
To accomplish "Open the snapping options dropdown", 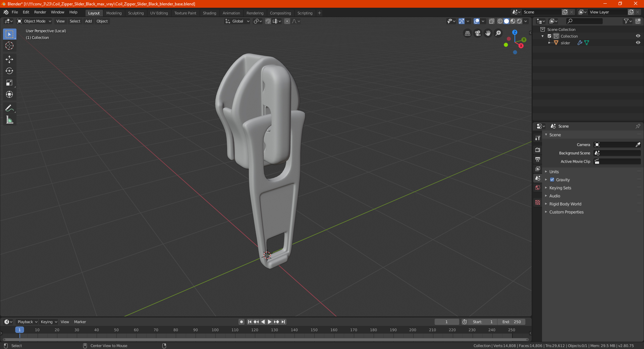I will click(x=277, y=21).
